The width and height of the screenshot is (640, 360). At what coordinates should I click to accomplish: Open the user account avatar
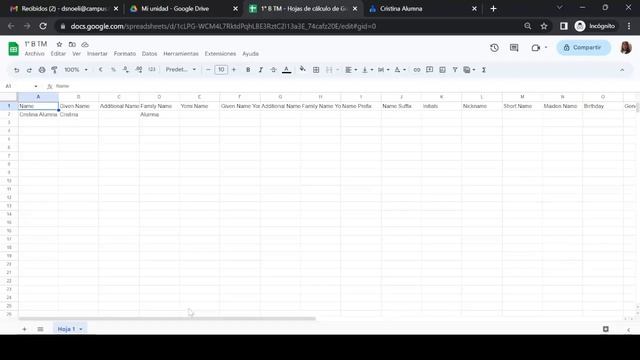(x=626, y=48)
